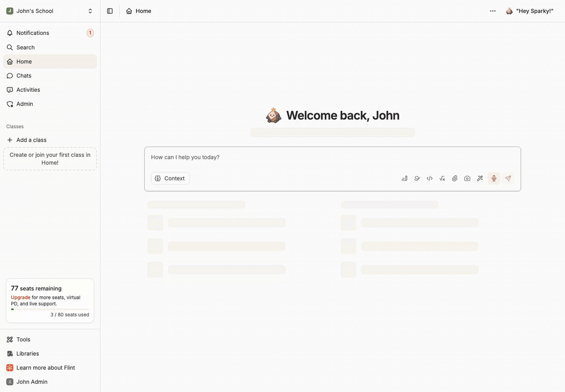The width and height of the screenshot is (565, 392).
Task: Click the "Create or join your first class" box
Action: (x=50, y=159)
